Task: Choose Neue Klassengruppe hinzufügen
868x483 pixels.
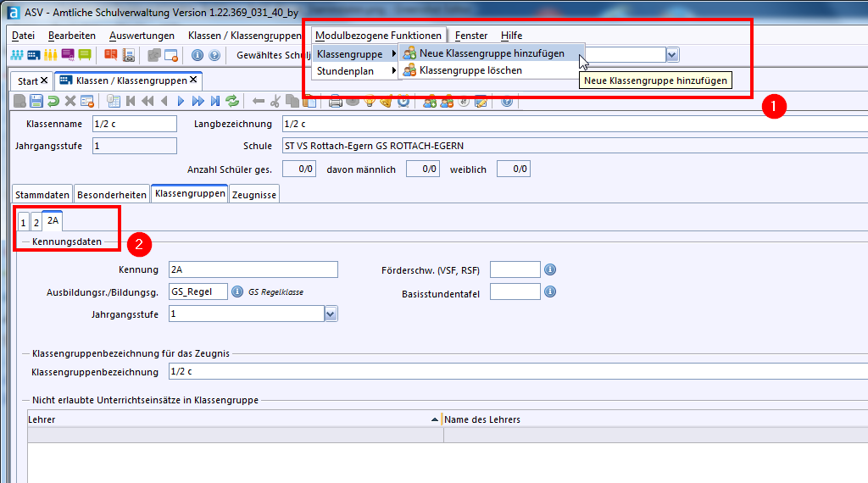Action: point(492,53)
